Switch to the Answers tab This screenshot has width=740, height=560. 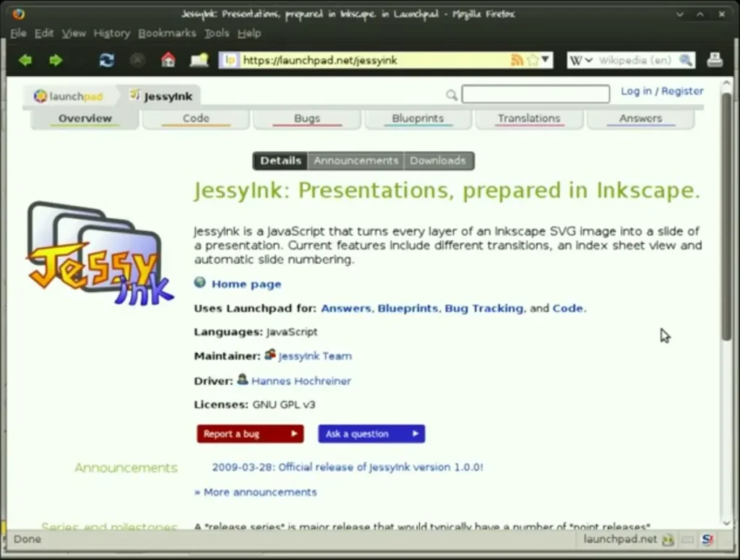coord(640,119)
